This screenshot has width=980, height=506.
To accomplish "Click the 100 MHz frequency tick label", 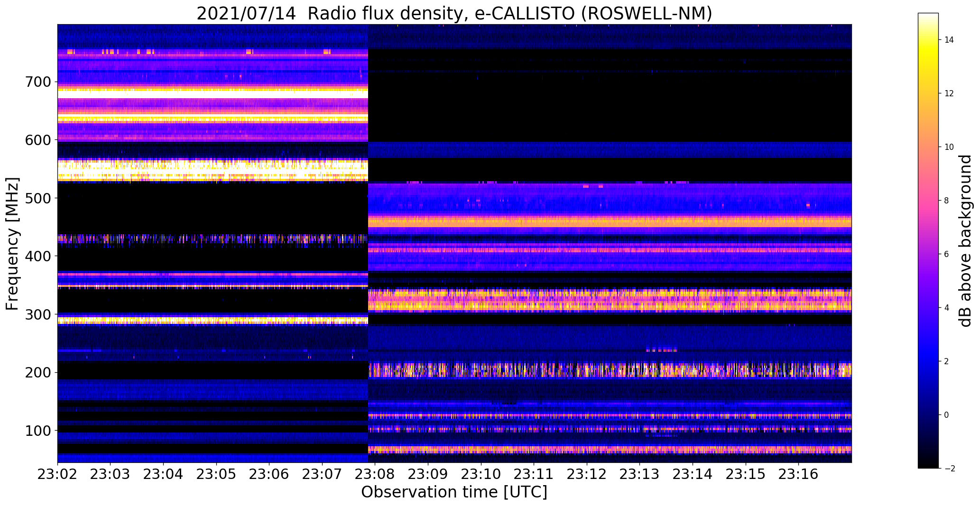I will [x=37, y=431].
